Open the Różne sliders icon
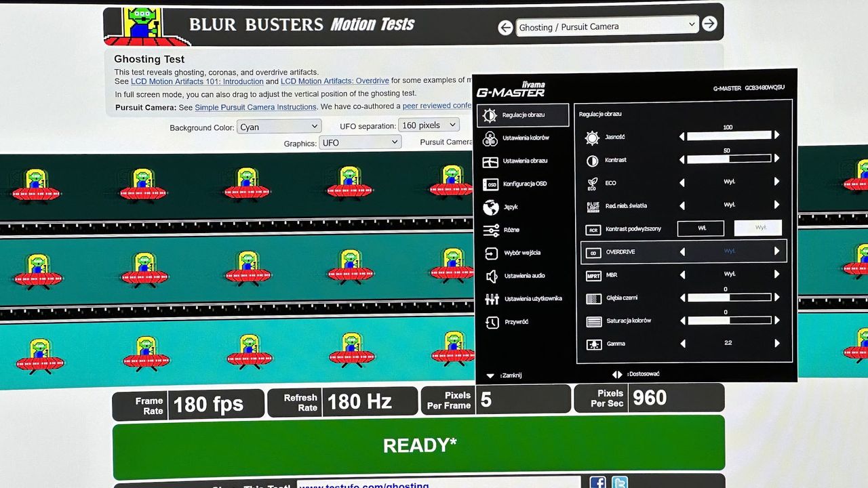Viewport: 868px width, 488px height. click(x=492, y=230)
